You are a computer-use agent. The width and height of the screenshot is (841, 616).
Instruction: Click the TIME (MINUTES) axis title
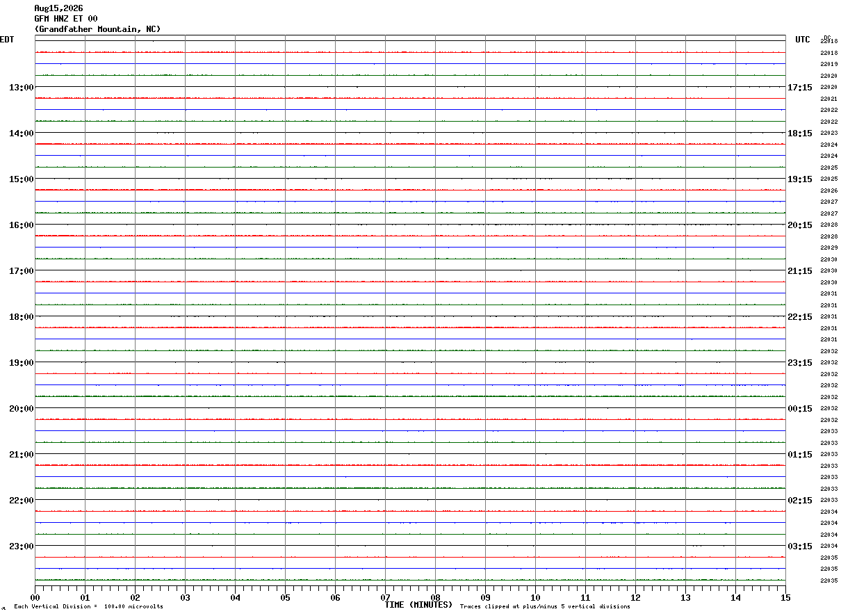418,605
